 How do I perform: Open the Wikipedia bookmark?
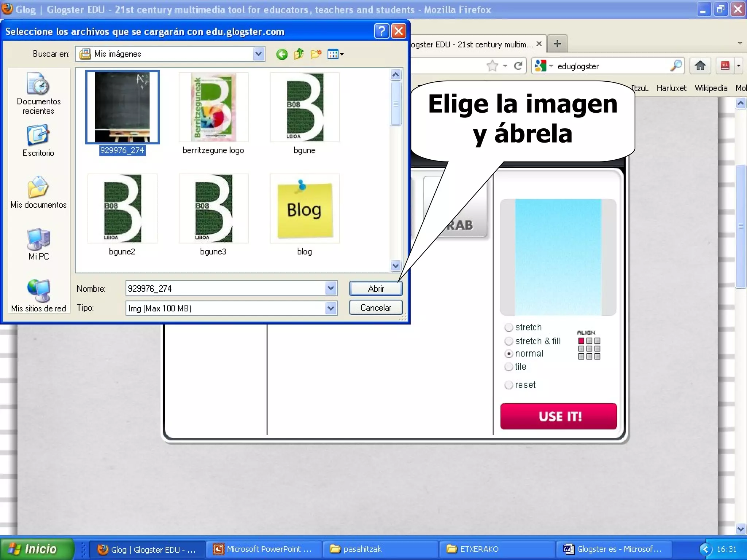711,88
